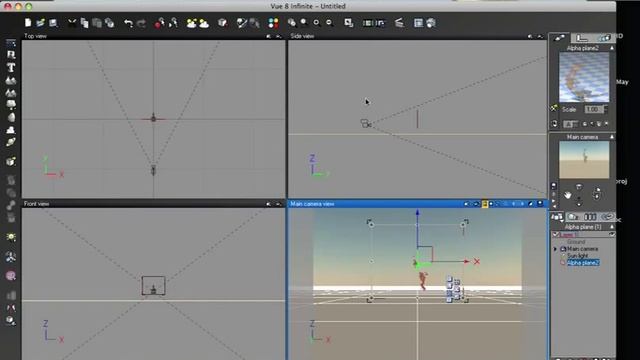Save the scene with the Save icon

[x=53, y=23]
